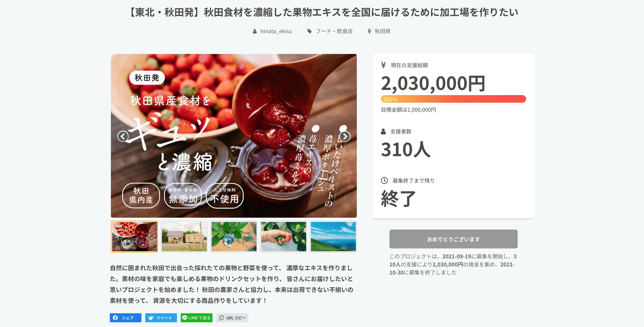The height and width of the screenshot is (327, 644).
Task: Click the location pin icon beside 秋田県
Action: click(x=369, y=31)
